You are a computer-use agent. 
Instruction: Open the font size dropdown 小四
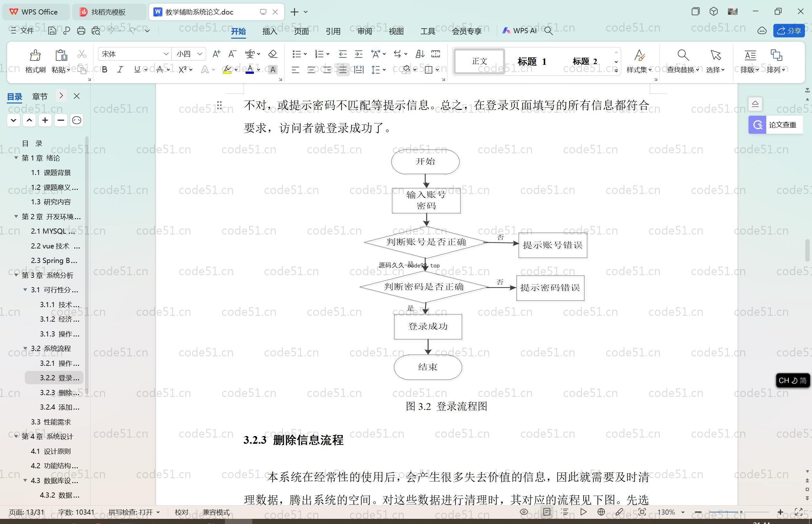(200, 54)
